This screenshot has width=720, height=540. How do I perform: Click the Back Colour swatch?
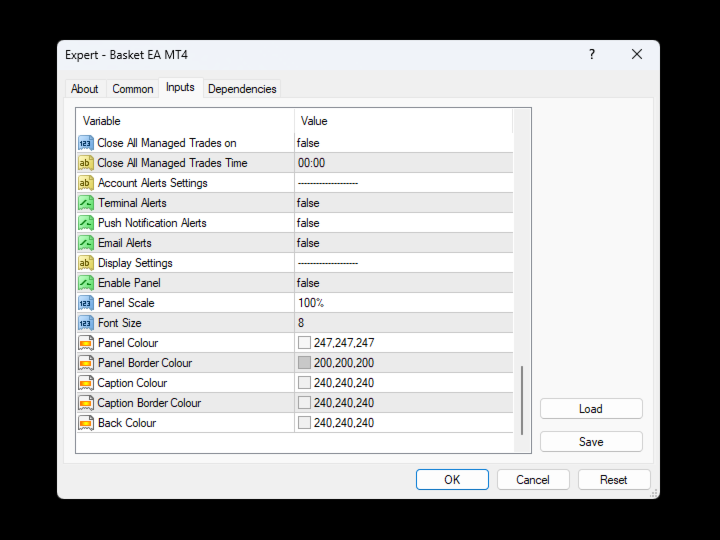tap(304, 422)
